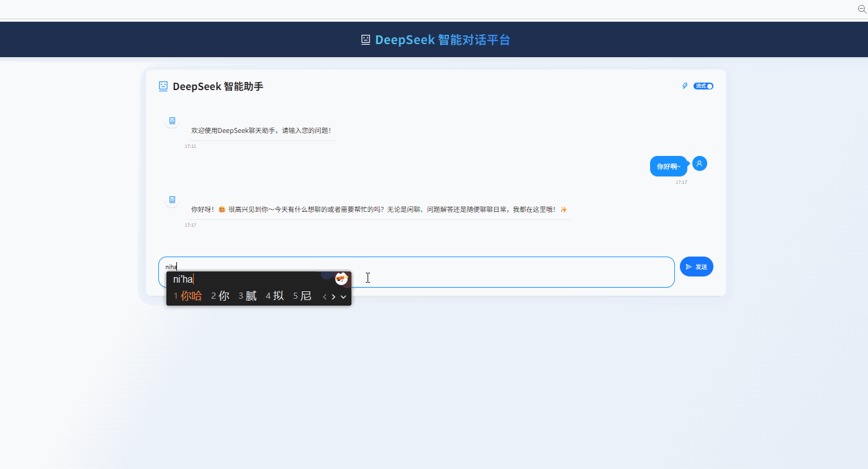The image size is (868, 469).
Task: Click the zoom-out magnifier icon at top right
Action: (x=862, y=9)
